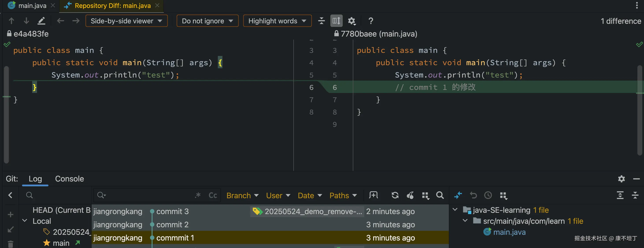Viewport: 644px width, 248px height.
Task: Click the pencil jump-to-source icon
Action: [41, 21]
